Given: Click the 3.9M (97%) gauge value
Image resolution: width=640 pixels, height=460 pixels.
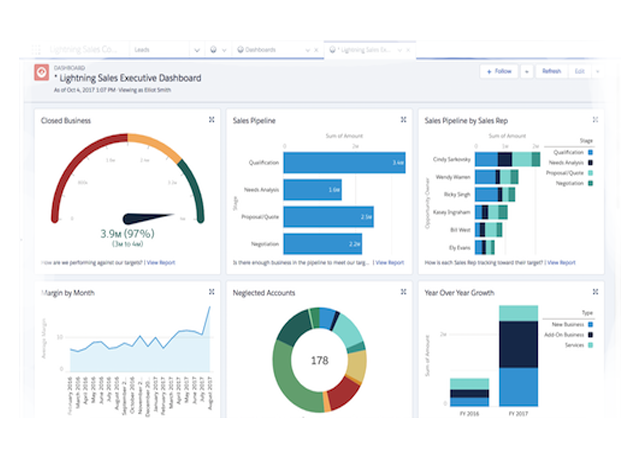Looking at the screenshot, I should click(127, 233).
